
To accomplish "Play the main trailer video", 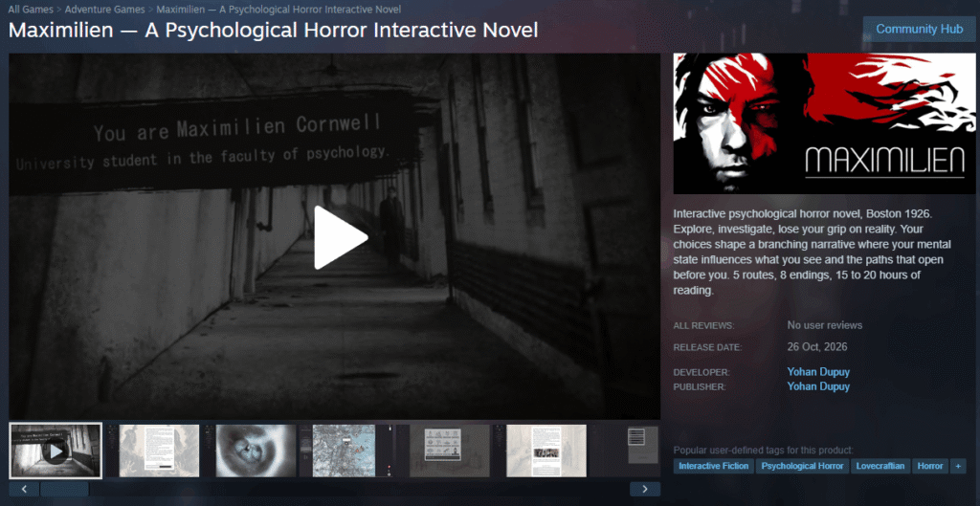I will [x=341, y=238].
